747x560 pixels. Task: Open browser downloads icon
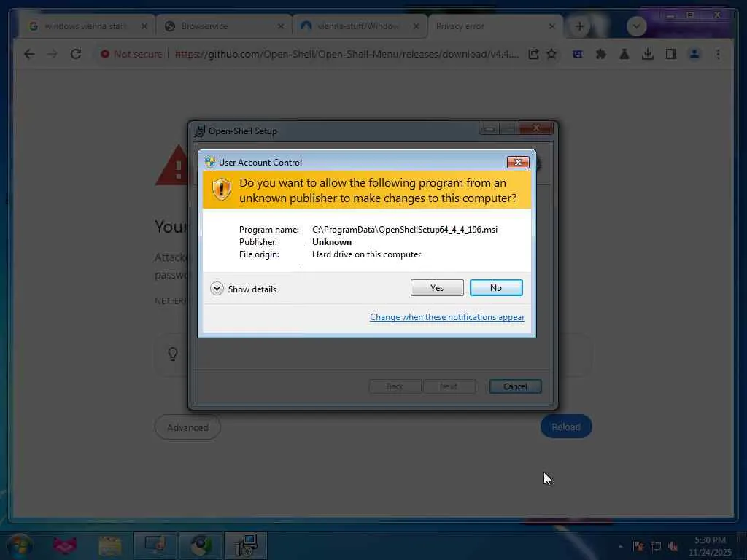pos(648,54)
